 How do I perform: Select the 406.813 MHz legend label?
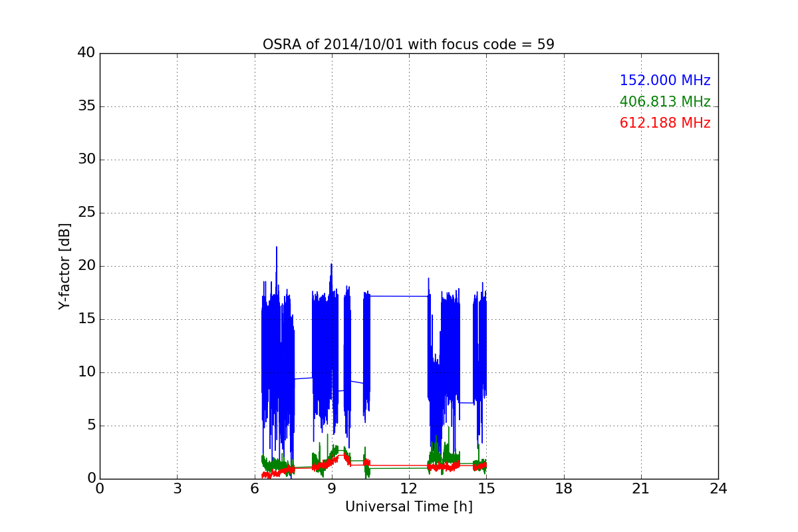coord(665,102)
